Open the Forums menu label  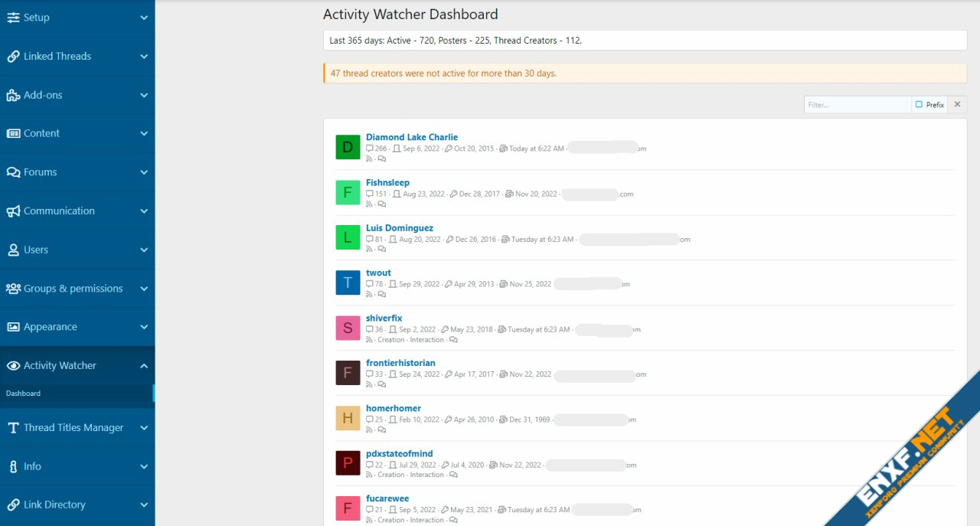tap(41, 172)
